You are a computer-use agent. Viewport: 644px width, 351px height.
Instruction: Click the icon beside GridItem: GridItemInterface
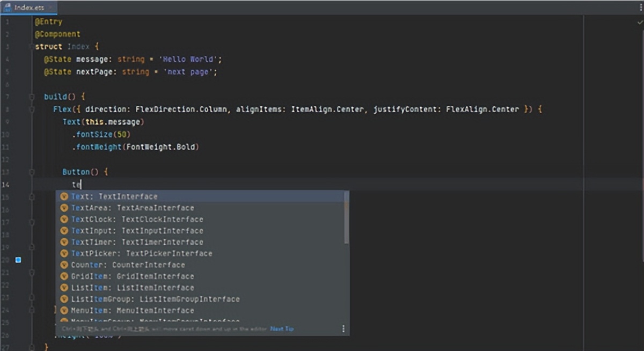point(64,276)
